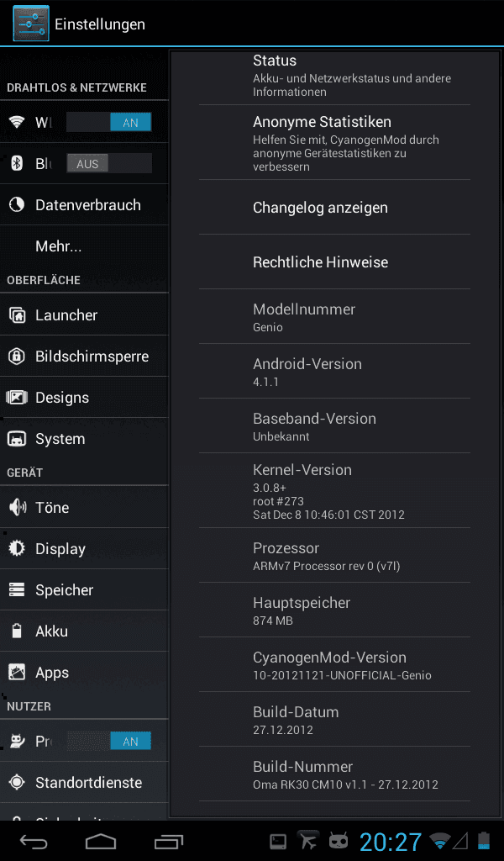Open Bildschirmsperre via its lock icon

(17, 357)
